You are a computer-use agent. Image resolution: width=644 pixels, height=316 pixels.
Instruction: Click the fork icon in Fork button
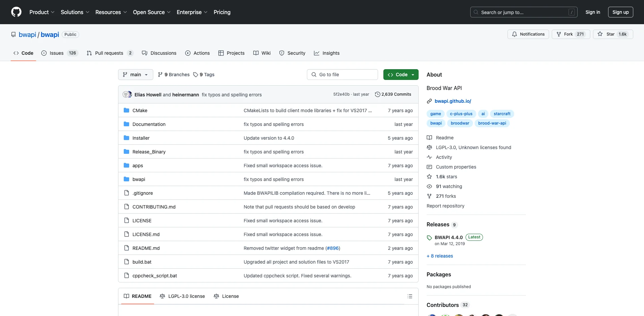tap(558, 34)
